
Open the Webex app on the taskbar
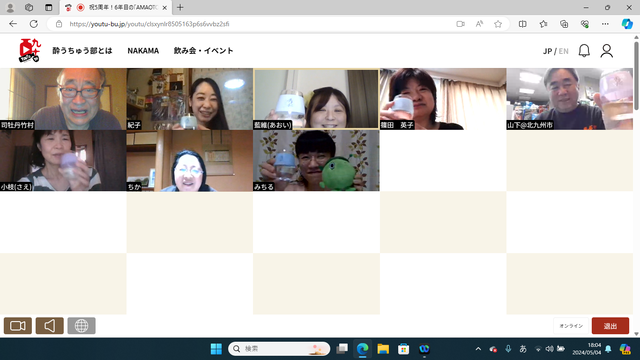coord(424,349)
